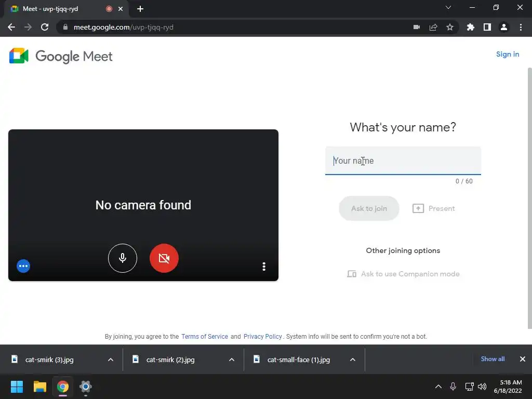Mute the microphone in video preview
Screen dimensions: 532x399
(x=123, y=258)
